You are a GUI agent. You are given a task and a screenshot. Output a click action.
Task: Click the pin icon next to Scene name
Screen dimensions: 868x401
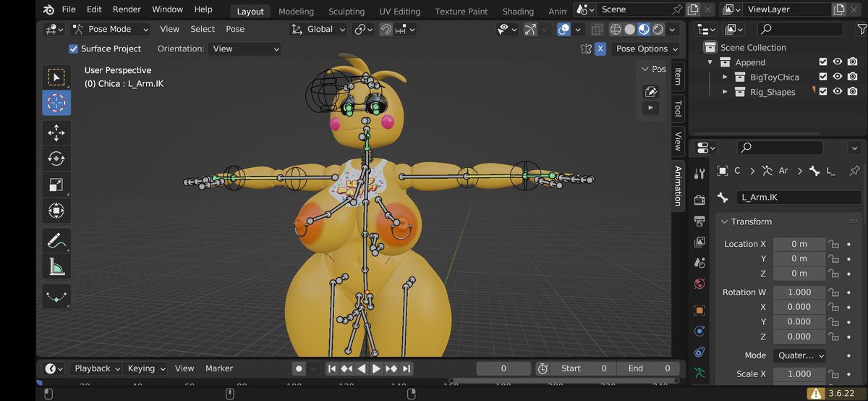[677, 9]
